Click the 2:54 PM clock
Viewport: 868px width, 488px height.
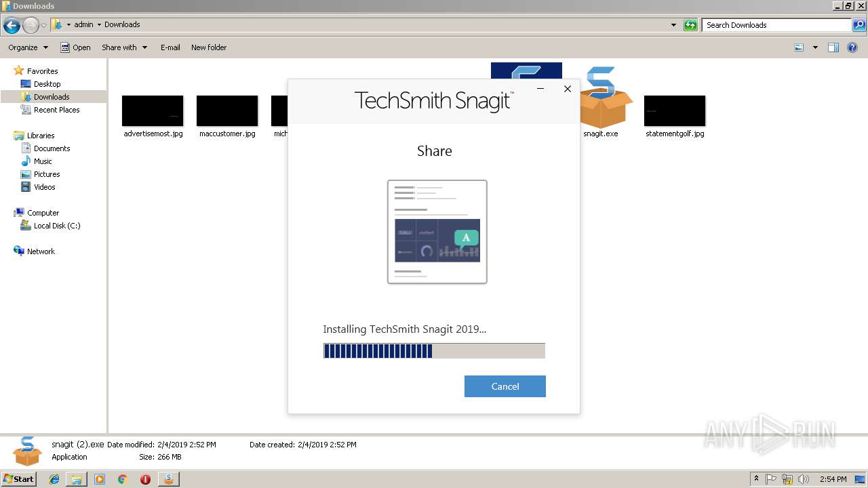pos(833,479)
